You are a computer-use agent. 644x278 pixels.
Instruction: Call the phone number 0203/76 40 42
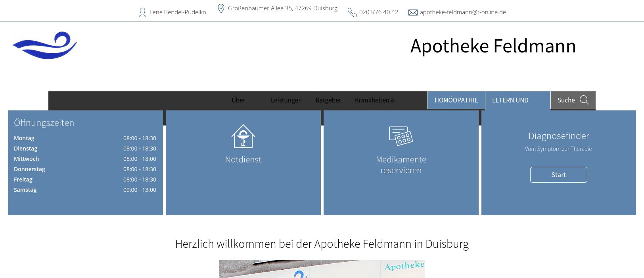(378, 12)
